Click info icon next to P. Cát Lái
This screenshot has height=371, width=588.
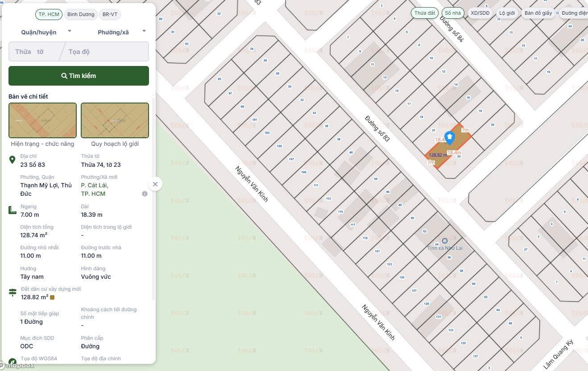click(145, 194)
